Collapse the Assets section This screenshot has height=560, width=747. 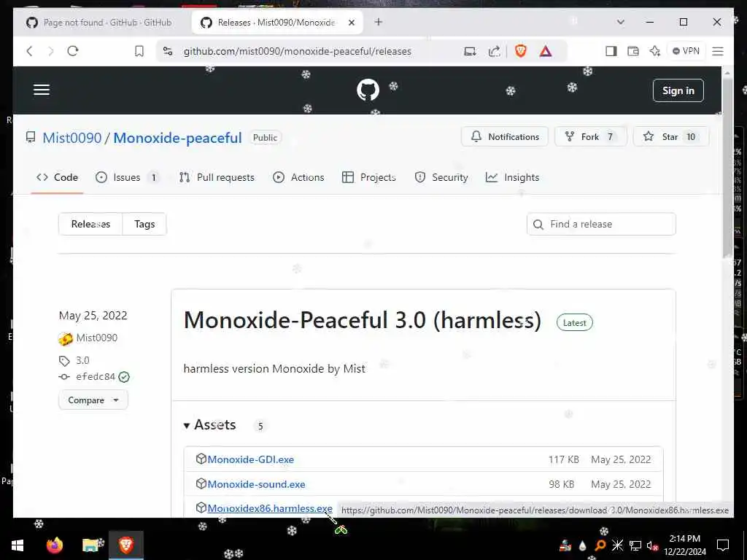pos(210,425)
